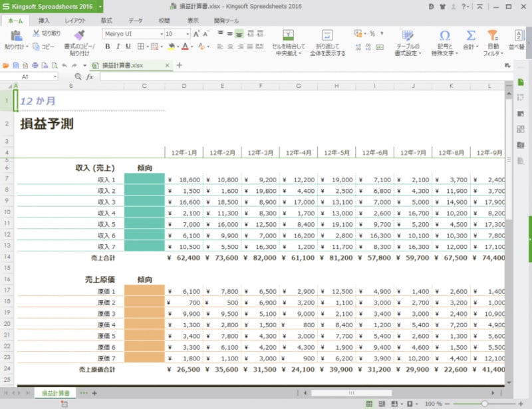Open the font color A swatch menu
Viewport: 532px width, 409px height.
[x=184, y=47]
